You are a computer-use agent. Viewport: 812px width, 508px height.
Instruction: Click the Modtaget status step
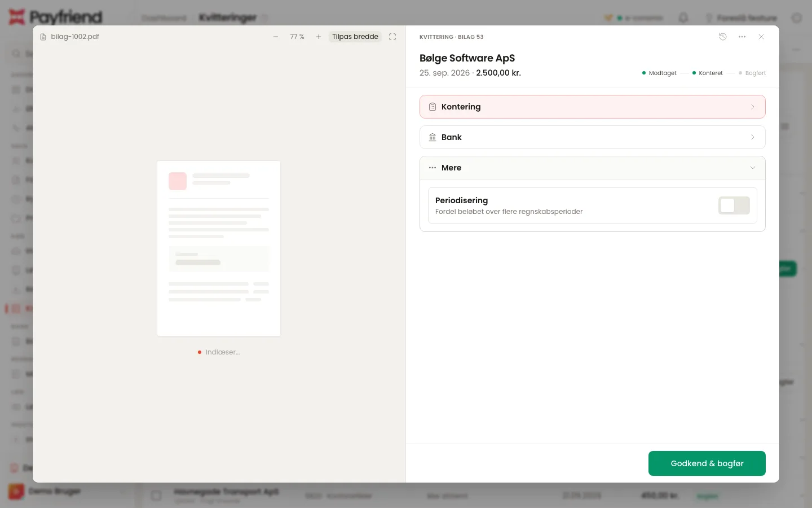(x=659, y=73)
